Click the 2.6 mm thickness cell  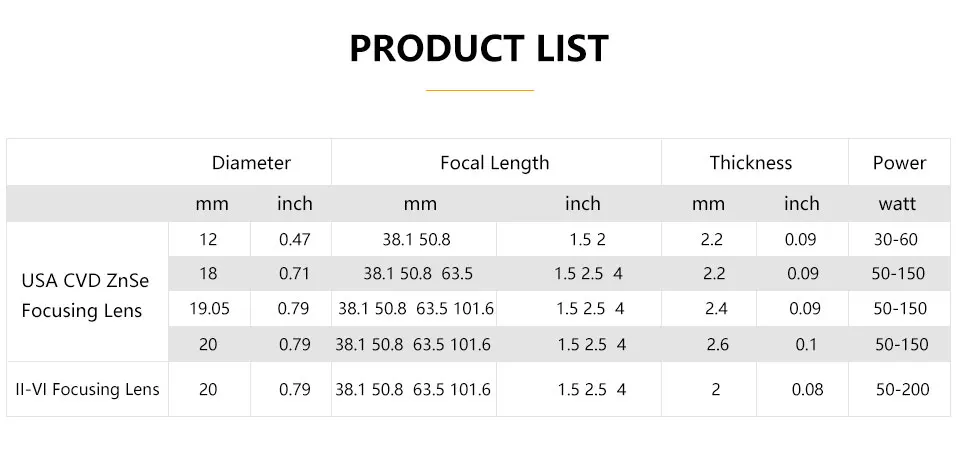point(718,345)
